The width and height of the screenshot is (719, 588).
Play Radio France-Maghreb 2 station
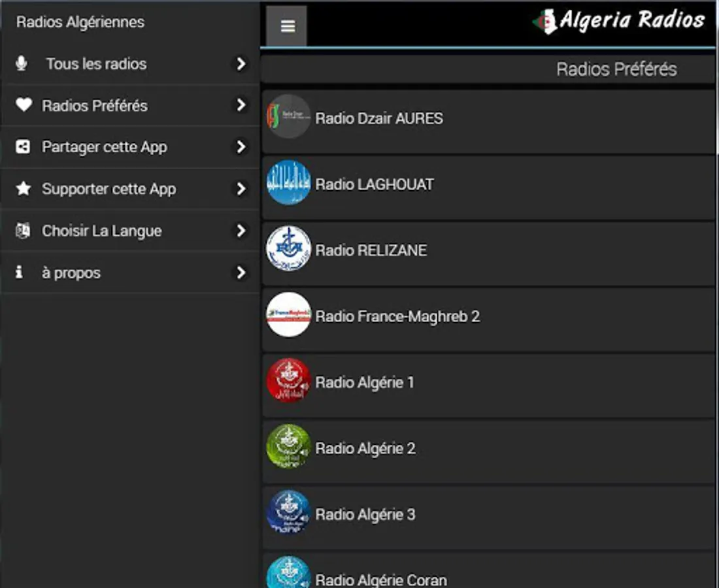[488, 320]
